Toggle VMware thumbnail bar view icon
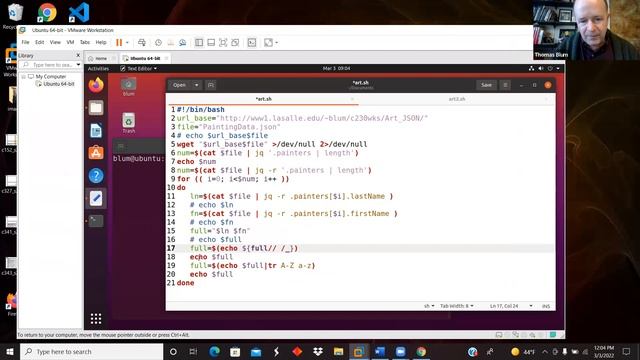Image resolution: width=640 pixels, height=360 pixels. (211, 42)
